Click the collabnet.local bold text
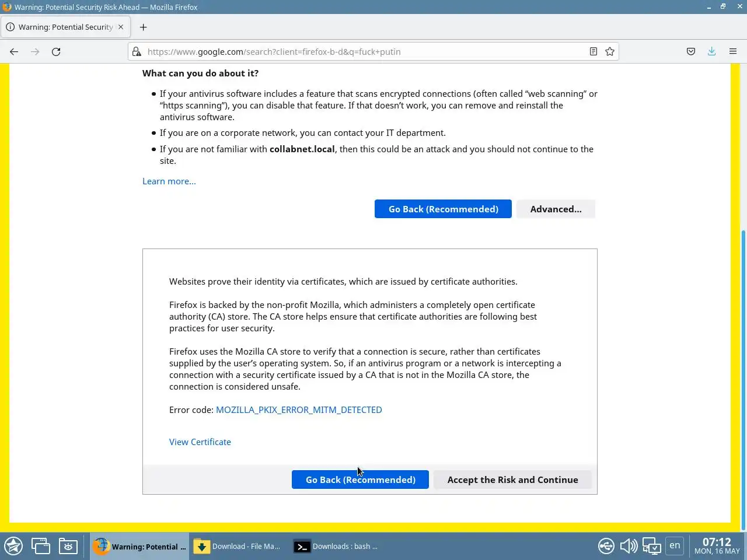The height and width of the screenshot is (560, 747). [x=302, y=149]
